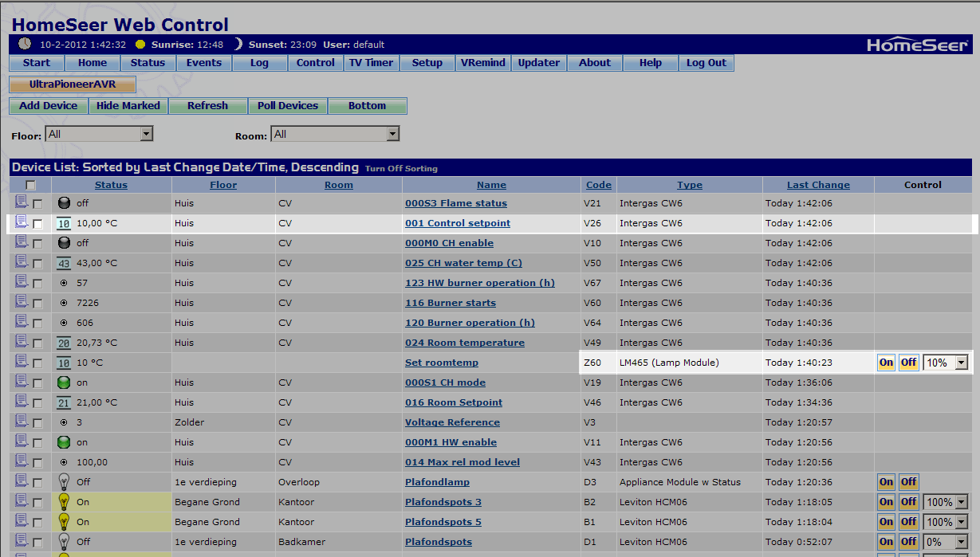This screenshot has width=980, height=557.
Task: Open the dim level dropdown for Plafondspots 3
Action: coord(945,502)
